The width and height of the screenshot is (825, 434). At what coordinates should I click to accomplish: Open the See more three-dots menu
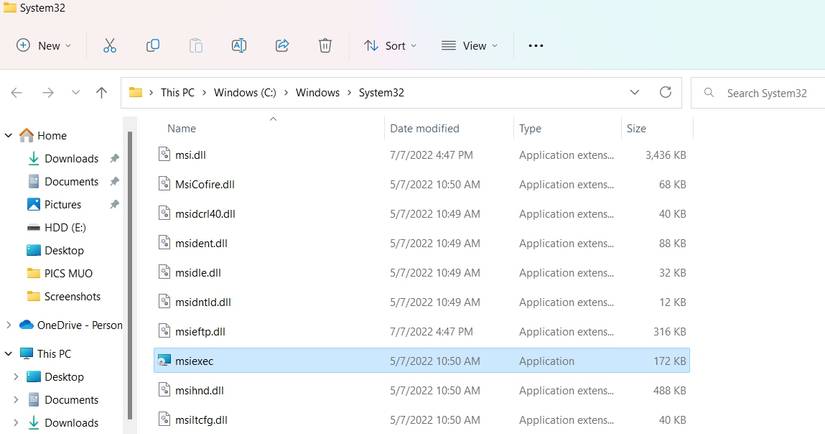(536, 46)
